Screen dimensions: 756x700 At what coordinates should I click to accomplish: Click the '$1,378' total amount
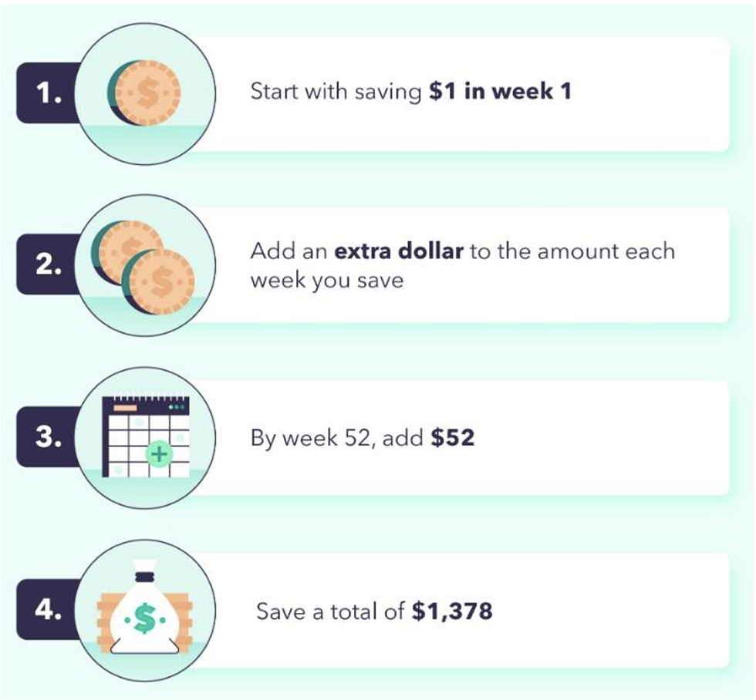coord(452,611)
